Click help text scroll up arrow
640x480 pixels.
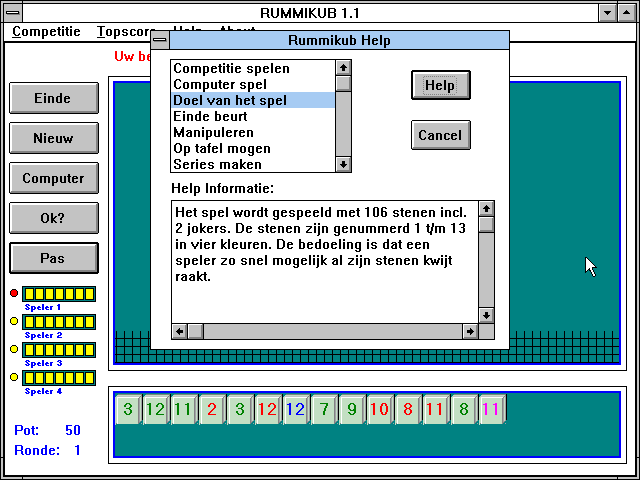tap(486, 209)
